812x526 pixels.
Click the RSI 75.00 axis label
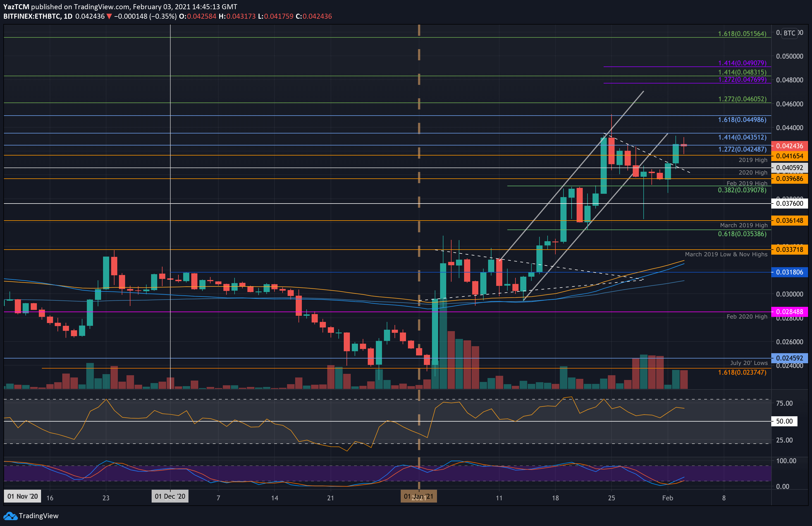coord(784,403)
